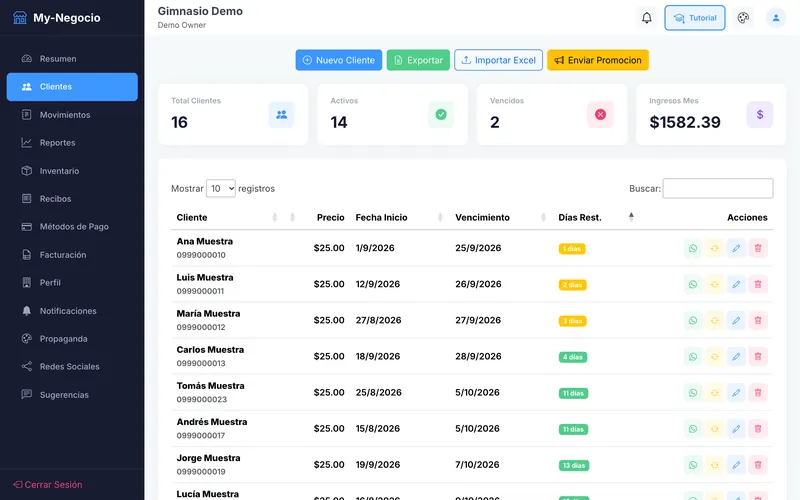Send WhatsApp message to Luis Muestra
This screenshot has width=800, height=500.
pyautogui.click(x=693, y=284)
